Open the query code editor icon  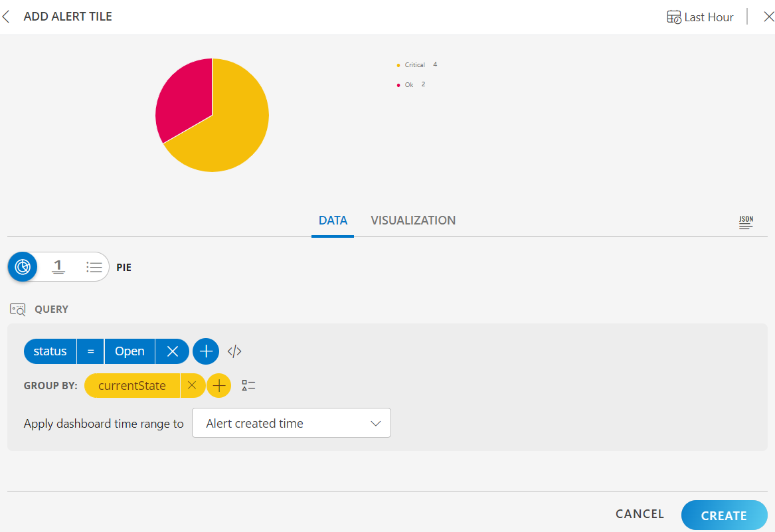click(x=234, y=351)
